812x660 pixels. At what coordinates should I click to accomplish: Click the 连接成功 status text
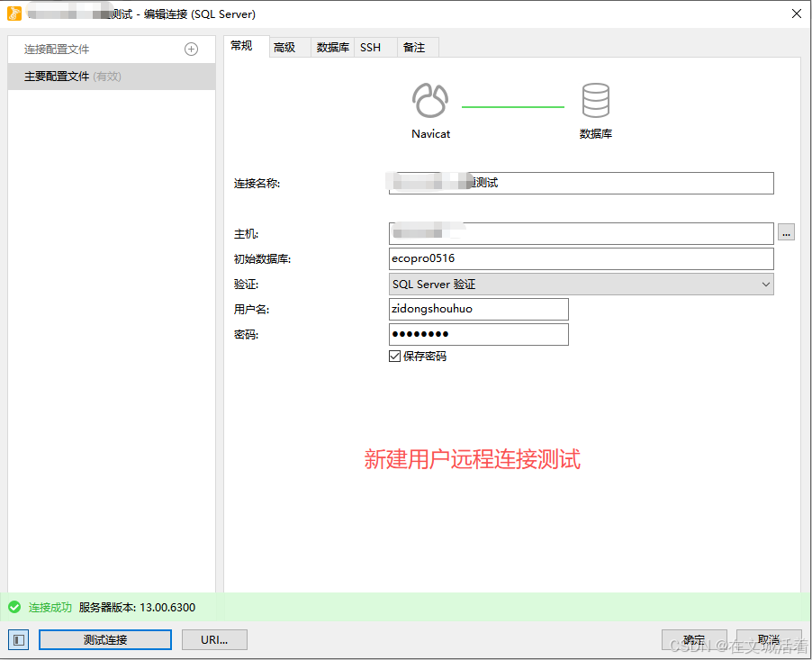(50, 608)
